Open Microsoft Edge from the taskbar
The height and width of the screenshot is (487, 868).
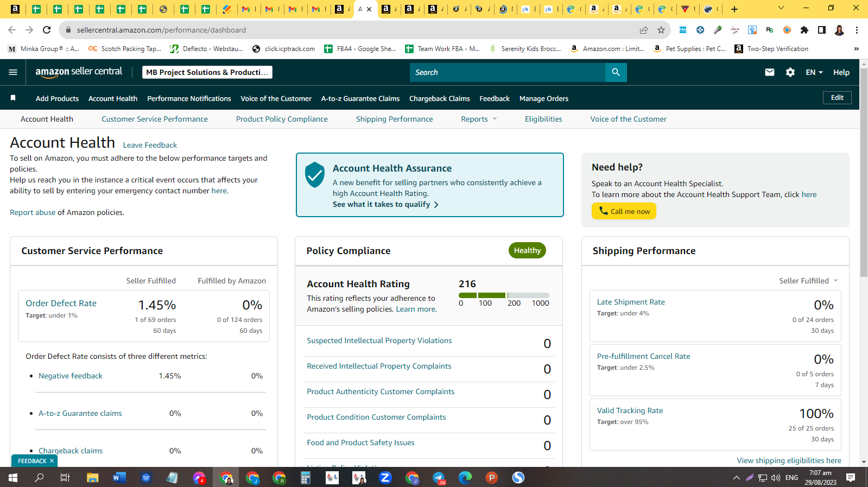465,478
